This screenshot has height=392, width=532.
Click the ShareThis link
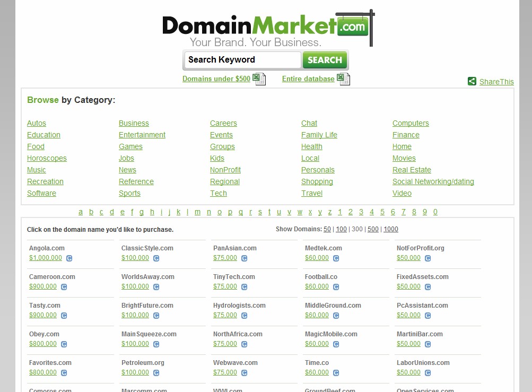coord(496,82)
